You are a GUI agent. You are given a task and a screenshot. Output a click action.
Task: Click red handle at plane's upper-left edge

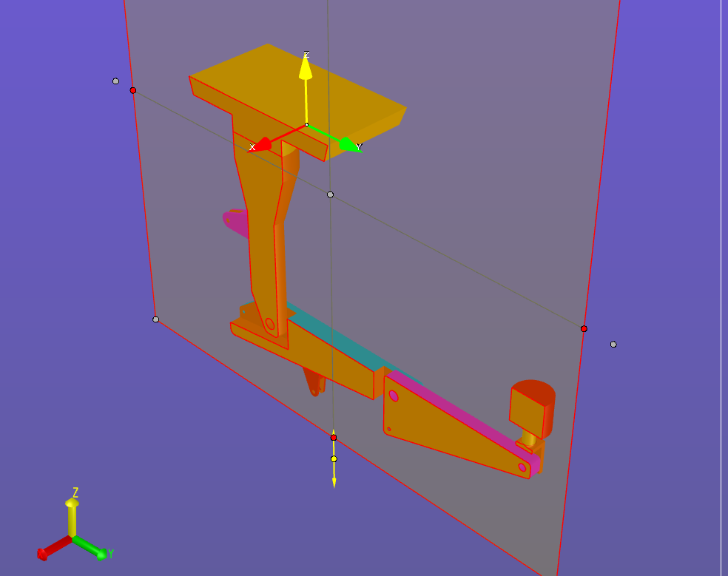[x=133, y=90]
